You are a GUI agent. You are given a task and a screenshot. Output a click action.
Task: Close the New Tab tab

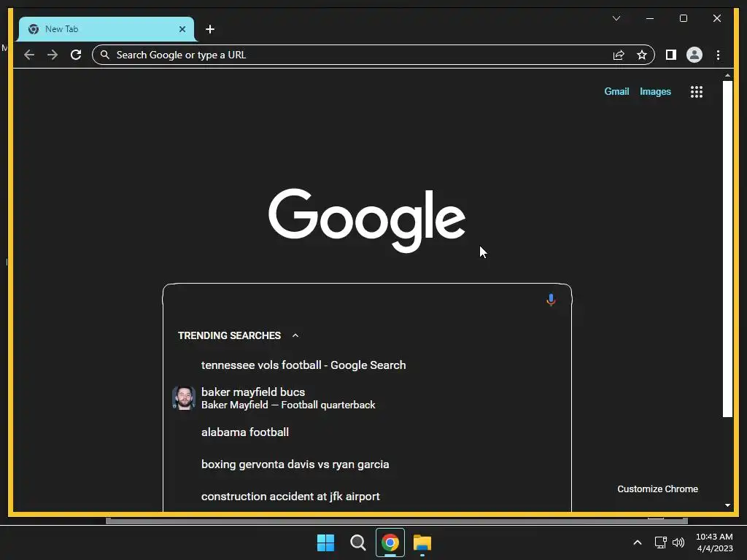(x=182, y=29)
